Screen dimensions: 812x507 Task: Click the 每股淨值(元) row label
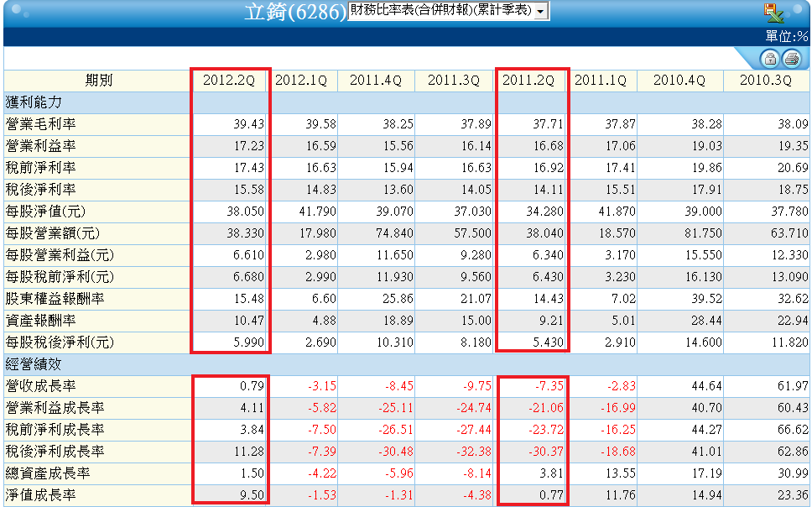[x=45, y=211]
